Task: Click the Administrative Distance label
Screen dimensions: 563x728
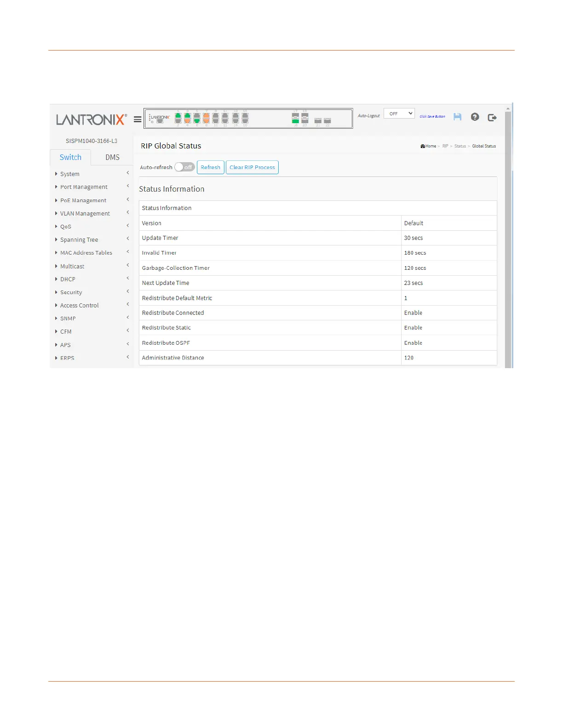Action: pyautogui.click(x=173, y=358)
